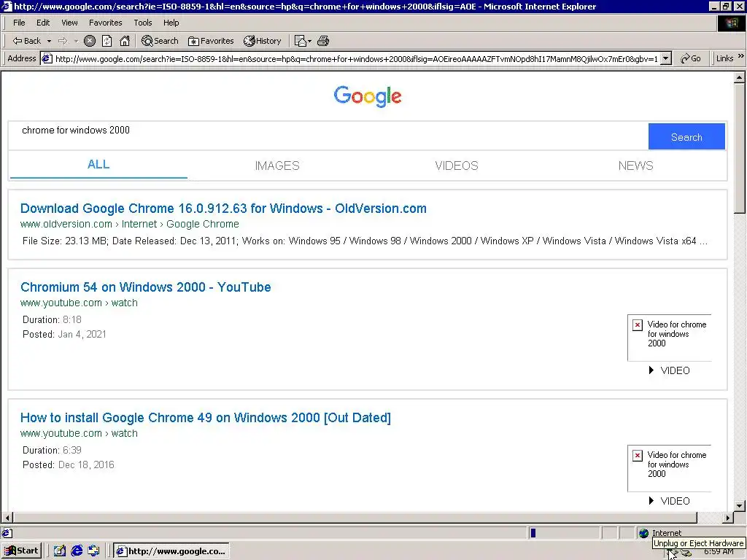Switch to the VIDEOS tab
This screenshot has width=747, height=560.
pyautogui.click(x=457, y=166)
